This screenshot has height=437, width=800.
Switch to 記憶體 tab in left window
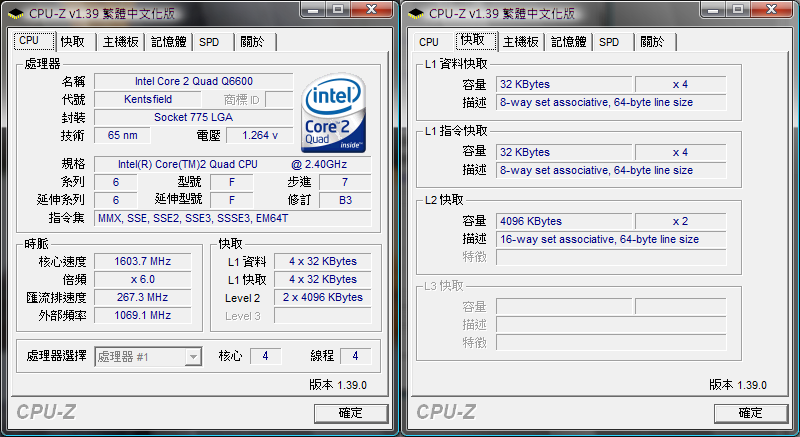point(169,42)
